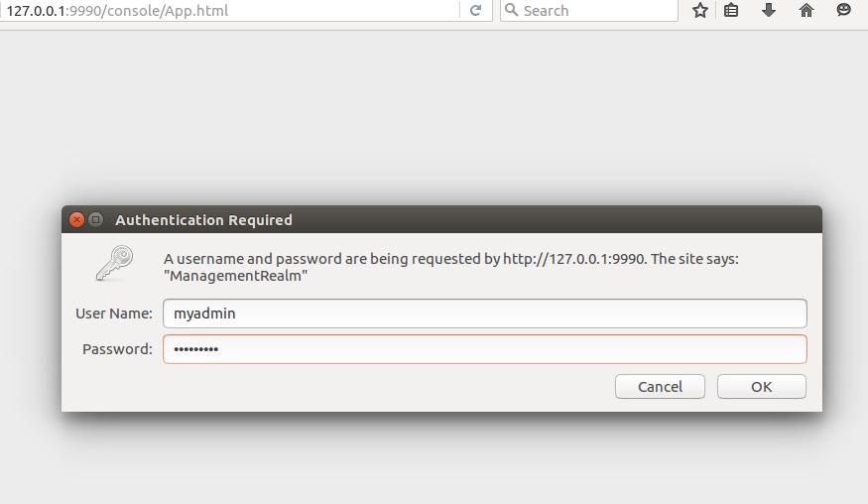Open the Hello chat smiley icon
Screen dimensions: 868x504
coord(843,10)
